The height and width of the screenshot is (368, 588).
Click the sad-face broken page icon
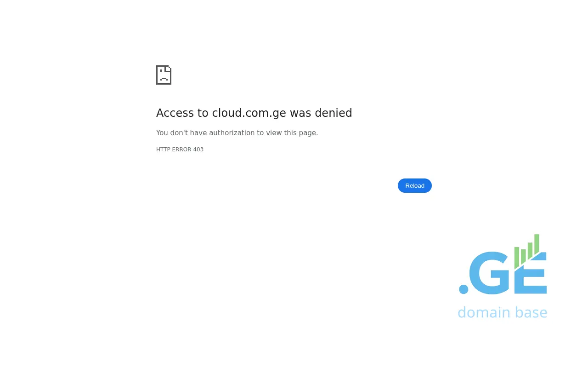tap(164, 75)
